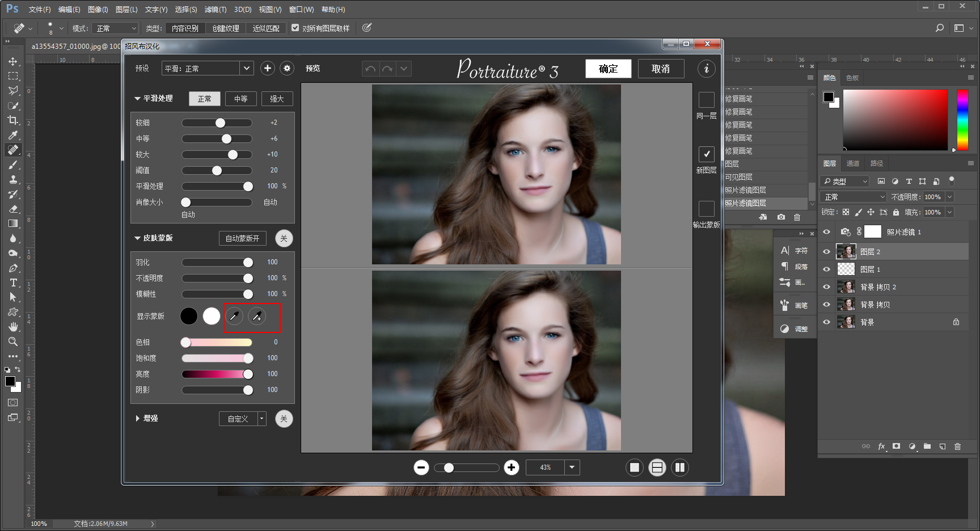This screenshot has height=531, width=980.
Task: Select the Eraser tool
Action: [13, 209]
